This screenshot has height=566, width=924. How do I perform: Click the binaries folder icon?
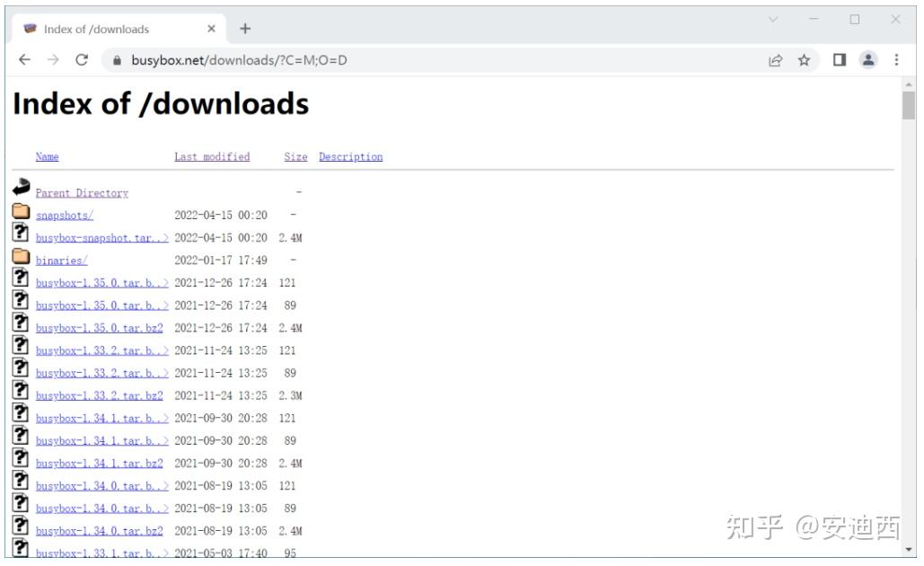[x=22, y=256]
